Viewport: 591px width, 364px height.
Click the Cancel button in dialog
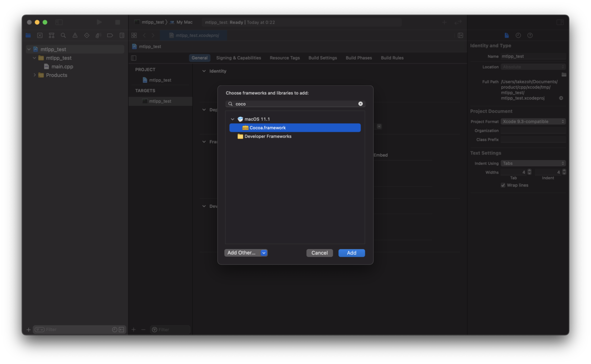click(320, 253)
